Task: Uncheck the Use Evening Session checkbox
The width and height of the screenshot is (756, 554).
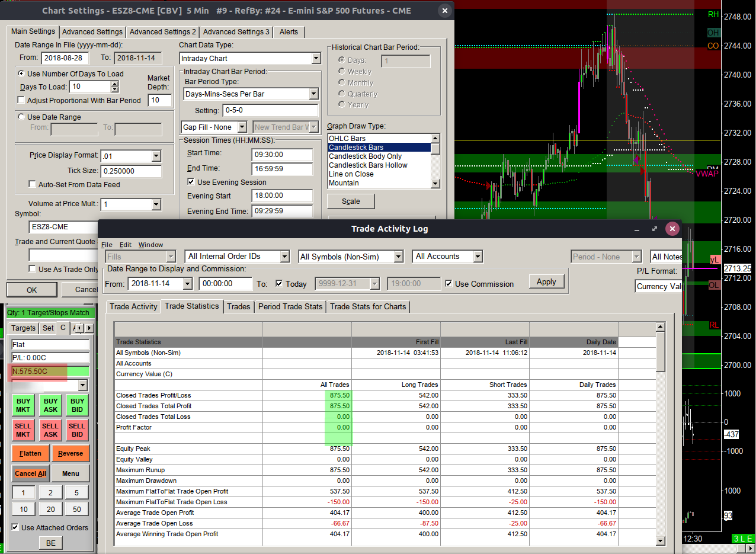Action: click(x=191, y=182)
